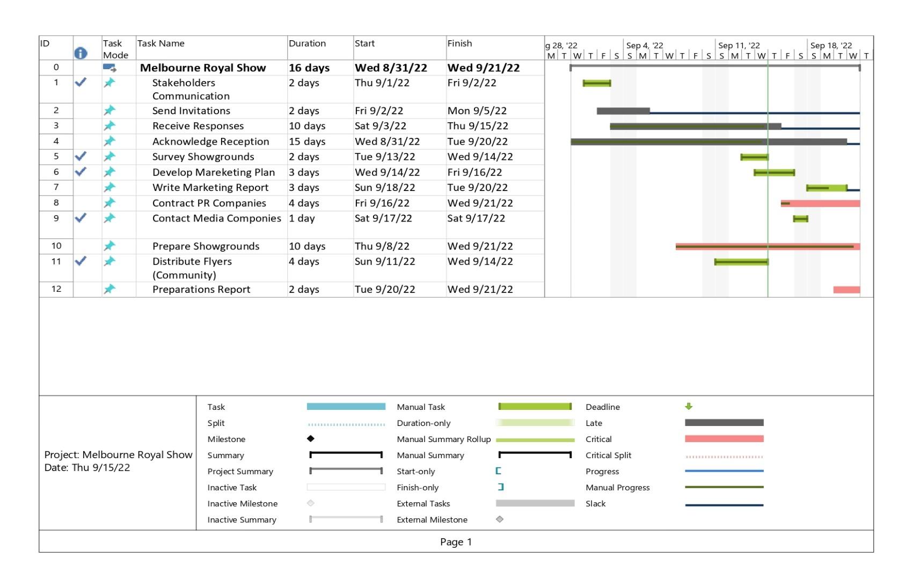Select the Write Marketing Report task name

click(210, 187)
